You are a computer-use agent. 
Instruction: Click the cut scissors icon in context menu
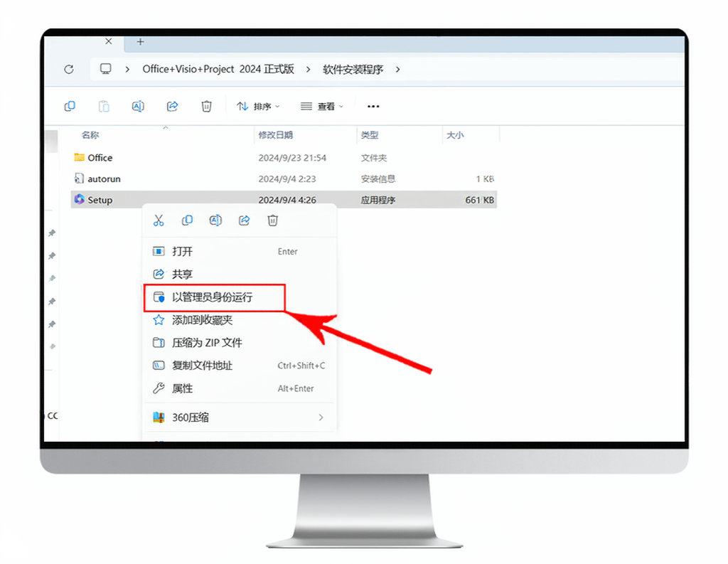point(159,220)
